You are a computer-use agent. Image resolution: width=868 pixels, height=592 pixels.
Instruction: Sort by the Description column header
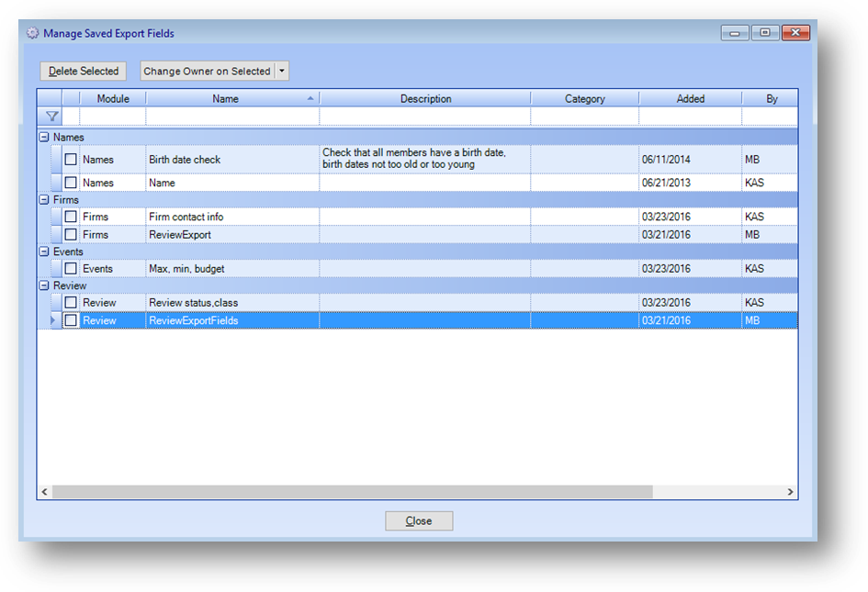[x=425, y=98]
